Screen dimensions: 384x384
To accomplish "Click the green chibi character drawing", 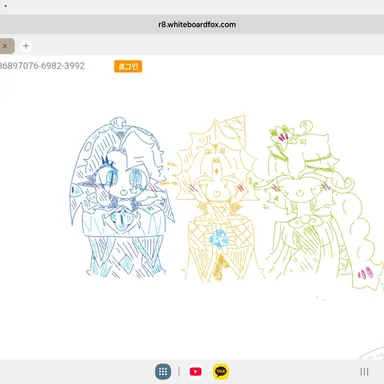I will click(x=320, y=205).
